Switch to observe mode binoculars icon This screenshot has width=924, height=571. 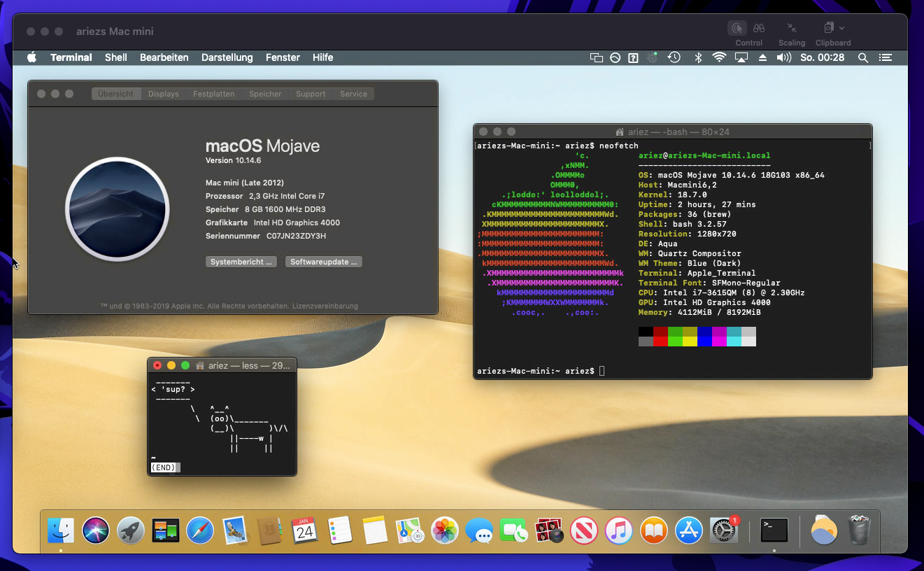click(759, 28)
